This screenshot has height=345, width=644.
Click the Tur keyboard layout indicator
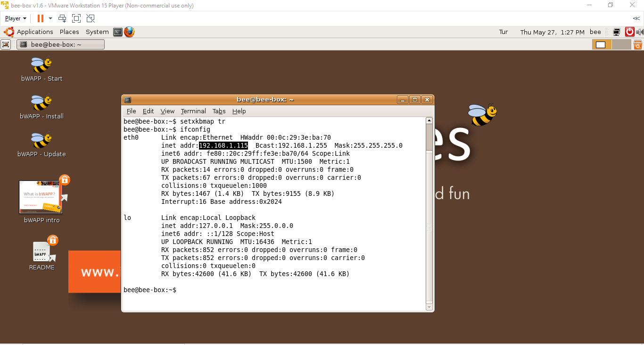[504, 32]
